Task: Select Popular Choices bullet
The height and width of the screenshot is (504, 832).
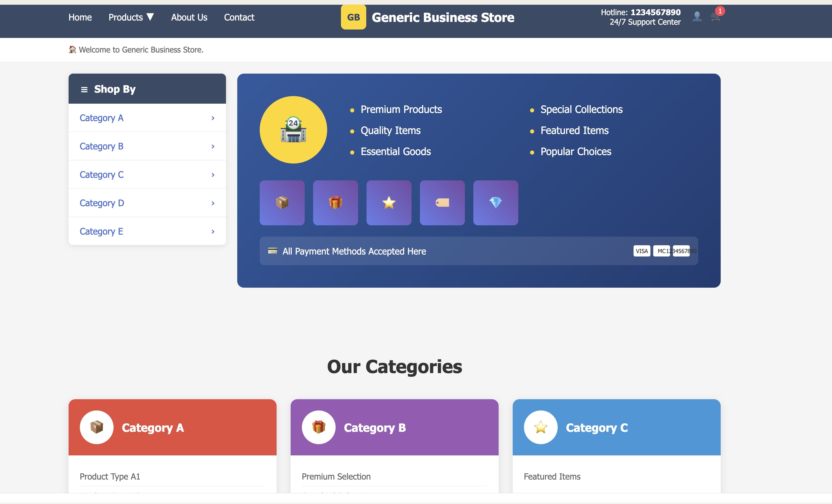Action: coord(576,152)
